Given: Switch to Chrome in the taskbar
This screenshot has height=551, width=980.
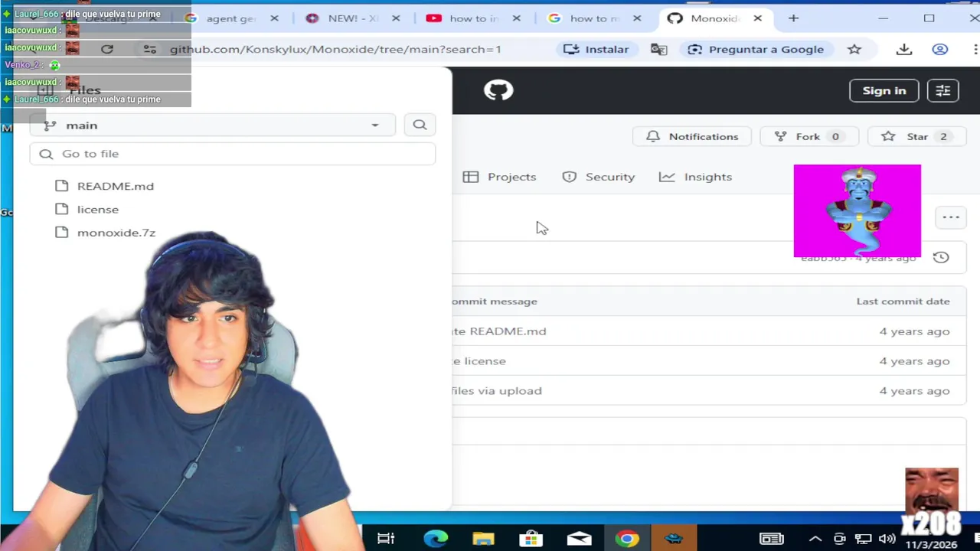Looking at the screenshot, I should (627, 539).
